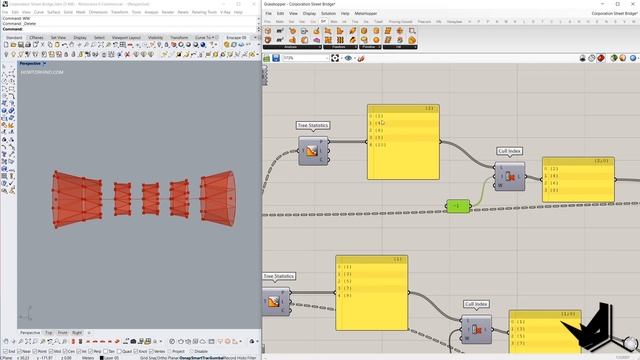The image size is (640, 360).
Task: Click New file icon in Rhino toolbar
Action: tap(6, 44)
